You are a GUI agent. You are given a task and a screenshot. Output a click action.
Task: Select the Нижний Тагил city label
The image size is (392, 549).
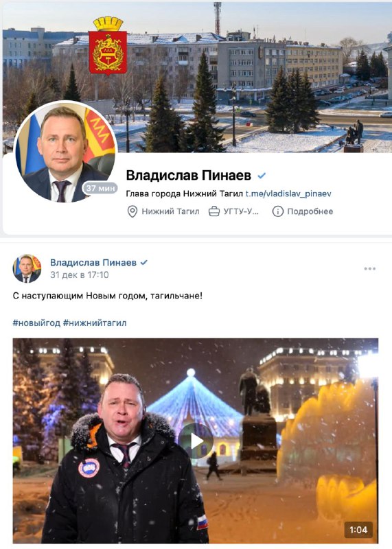pyautogui.click(x=170, y=211)
